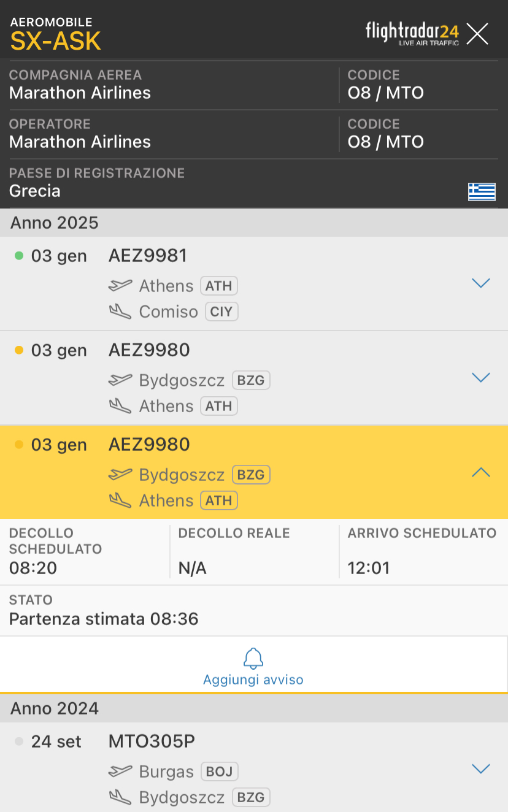Viewport: 508px width, 812px height.
Task: Click takeoff plane icon next to Burgas
Action: (x=120, y=771)
